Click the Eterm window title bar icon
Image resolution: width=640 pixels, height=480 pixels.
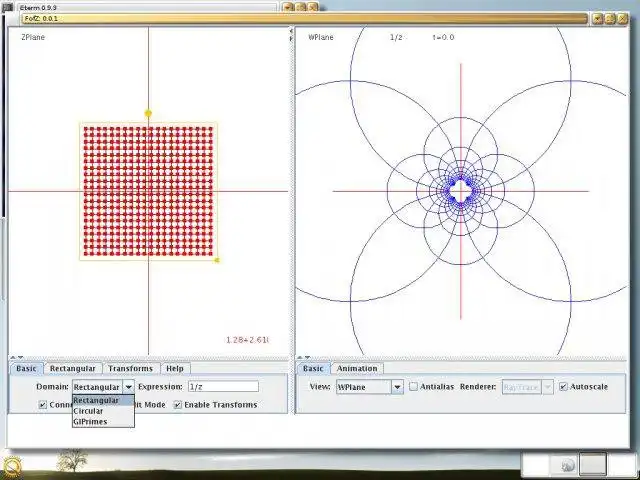7,7
